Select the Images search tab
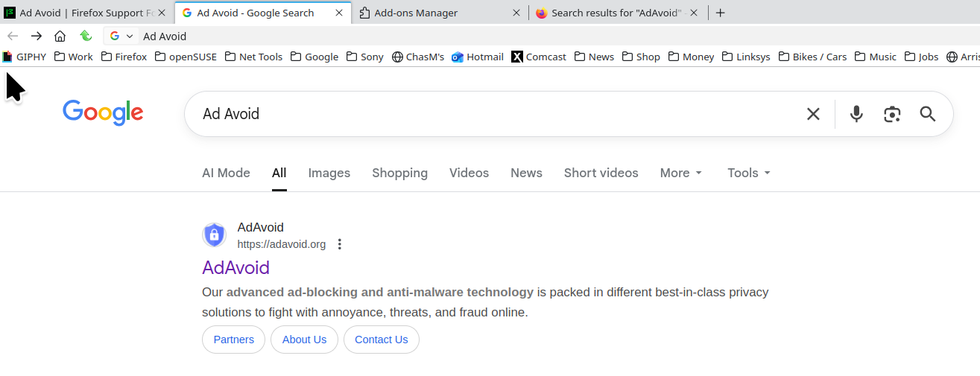 click(329, 173)
